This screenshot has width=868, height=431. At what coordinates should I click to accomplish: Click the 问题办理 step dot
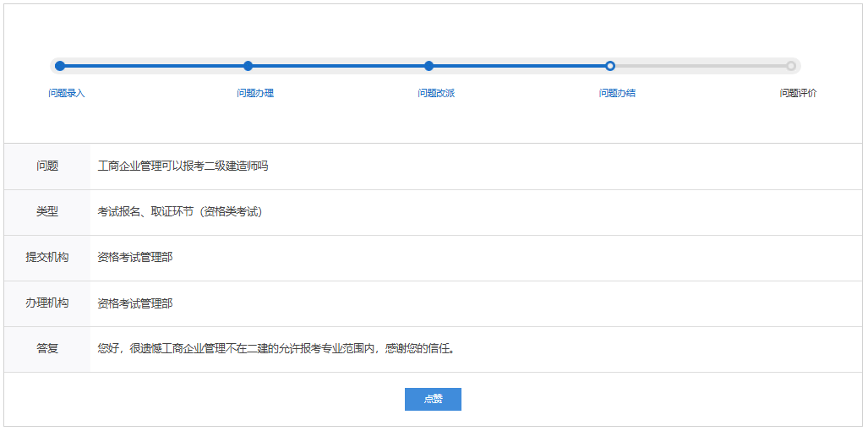point(248,66)
